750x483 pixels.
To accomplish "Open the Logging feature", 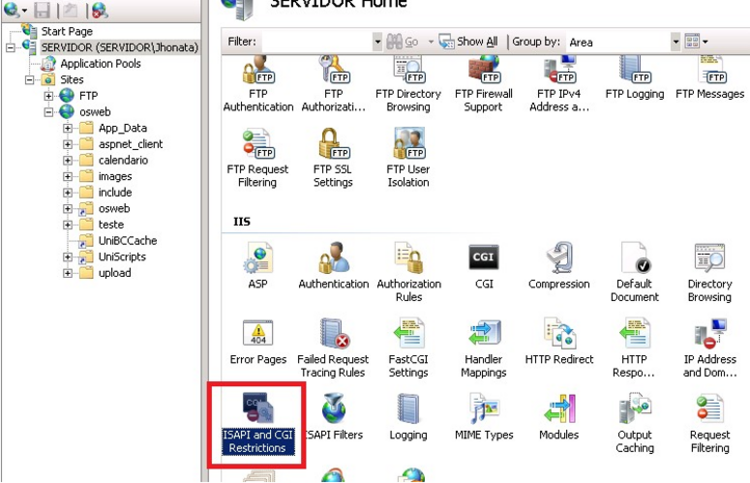I will coord(408,417).
